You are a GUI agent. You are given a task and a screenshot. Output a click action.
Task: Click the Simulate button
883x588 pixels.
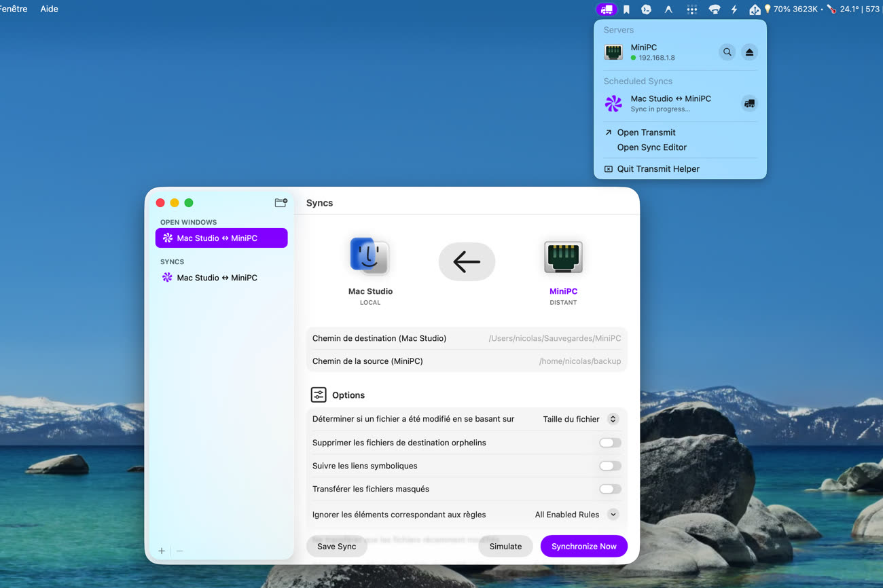pyautogui.click(x=505, y=546)
